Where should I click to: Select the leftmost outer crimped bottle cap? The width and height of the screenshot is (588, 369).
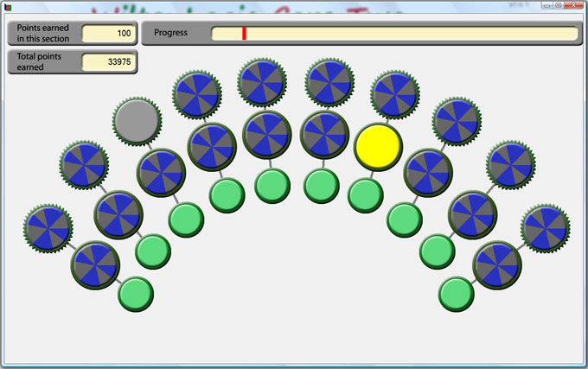(48, 226)
